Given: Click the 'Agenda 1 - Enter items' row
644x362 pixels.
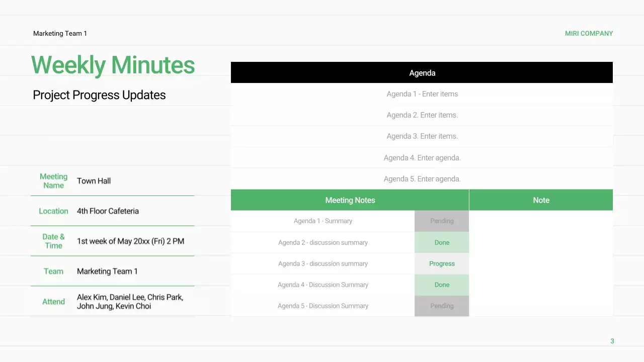Looking at the screenshot, I should [422, 94].
